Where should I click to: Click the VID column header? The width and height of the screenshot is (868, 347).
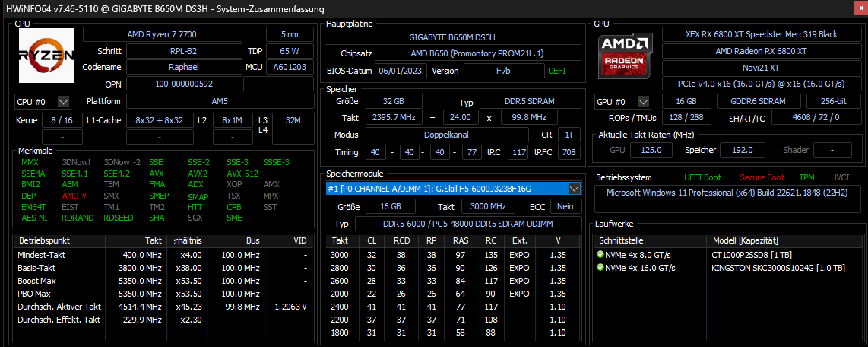coord(290,241)
